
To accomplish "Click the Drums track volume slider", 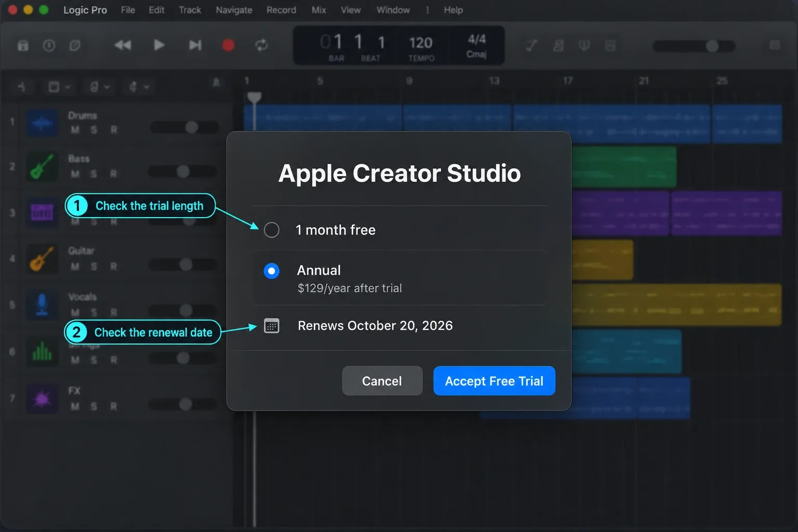I will (184, 127).
